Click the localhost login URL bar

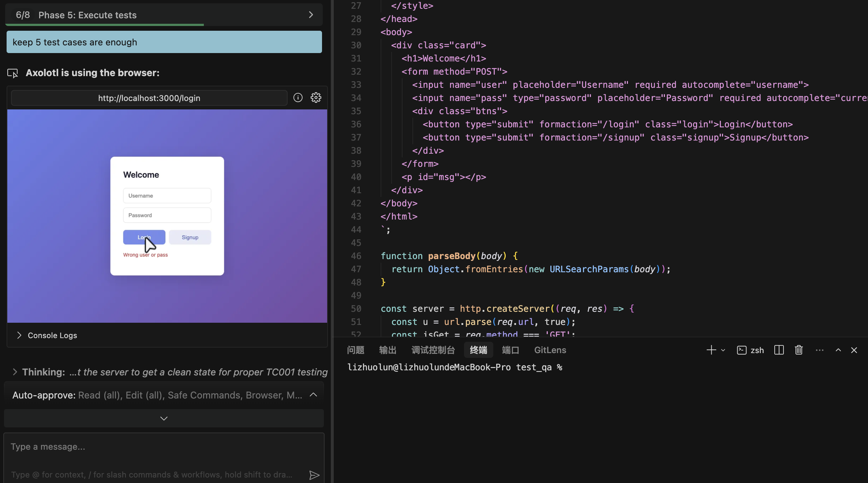pyautogui.click(x=149, y=98)
